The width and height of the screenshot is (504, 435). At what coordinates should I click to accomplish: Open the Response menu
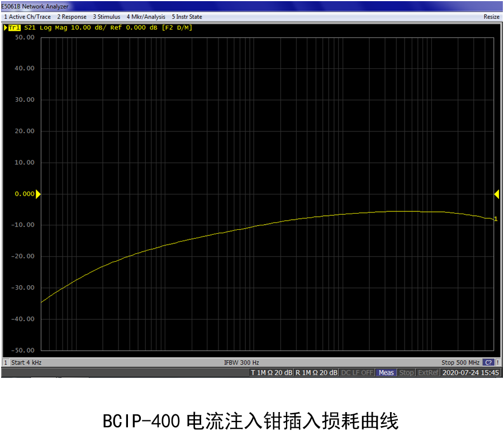(x=72, y=17)
